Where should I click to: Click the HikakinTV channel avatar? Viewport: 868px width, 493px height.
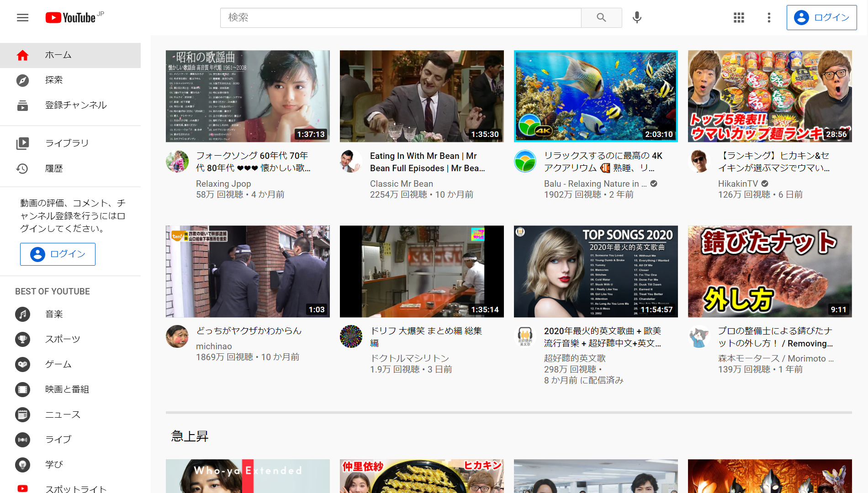pyautogui.click(x=699, y=161)
